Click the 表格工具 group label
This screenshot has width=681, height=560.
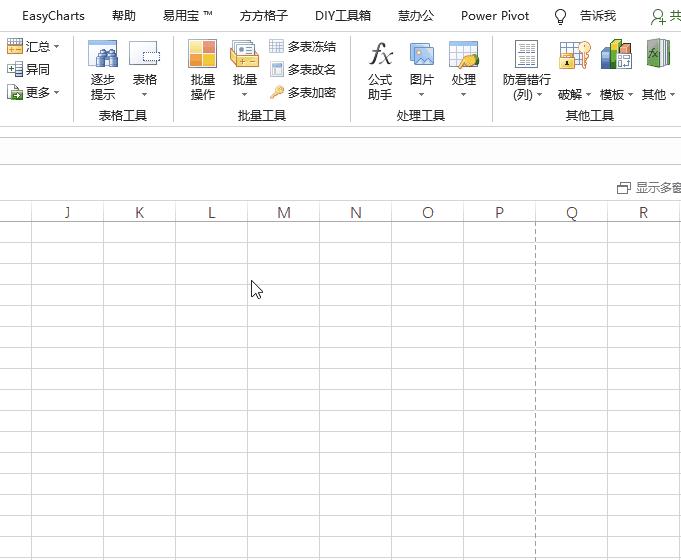coord(122,116)
